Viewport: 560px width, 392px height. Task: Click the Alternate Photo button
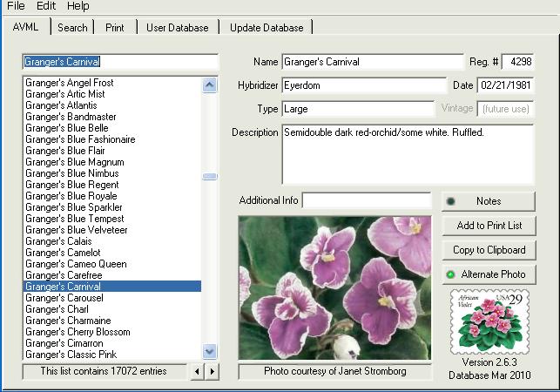point(489,274)
